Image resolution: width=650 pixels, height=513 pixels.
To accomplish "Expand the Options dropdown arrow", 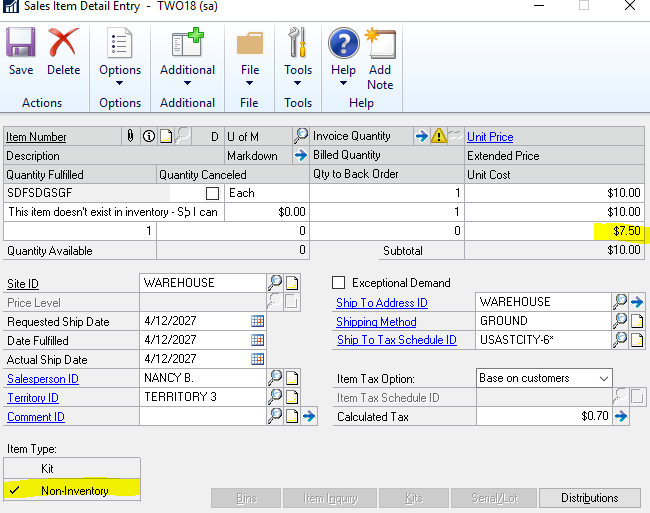I will (119, 83).
